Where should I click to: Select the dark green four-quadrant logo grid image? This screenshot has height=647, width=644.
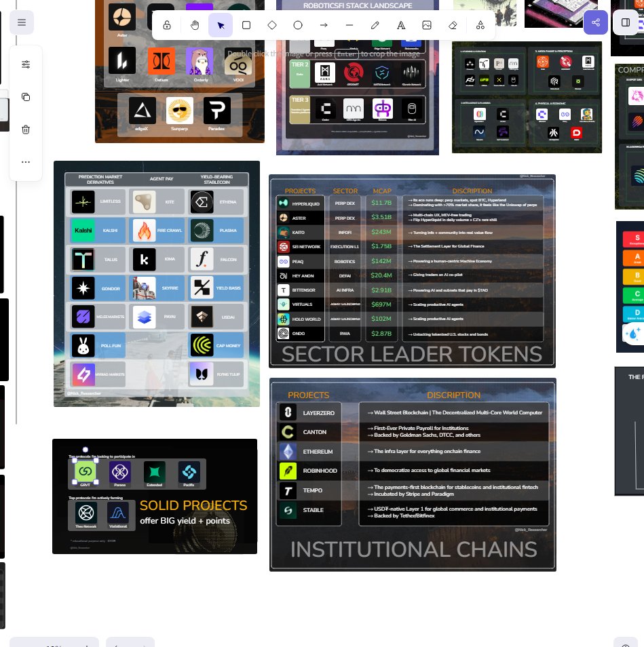pos(527,98)
